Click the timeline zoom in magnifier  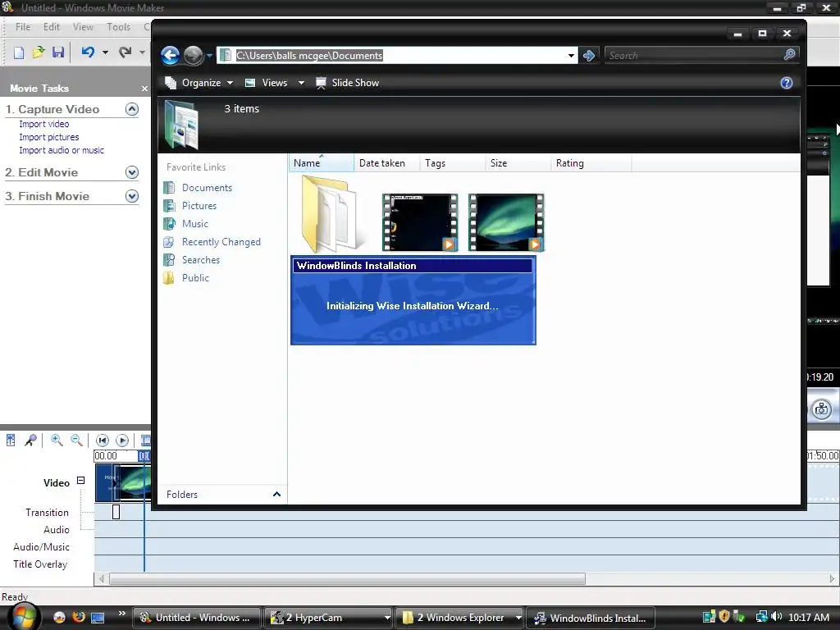[57, 441]
